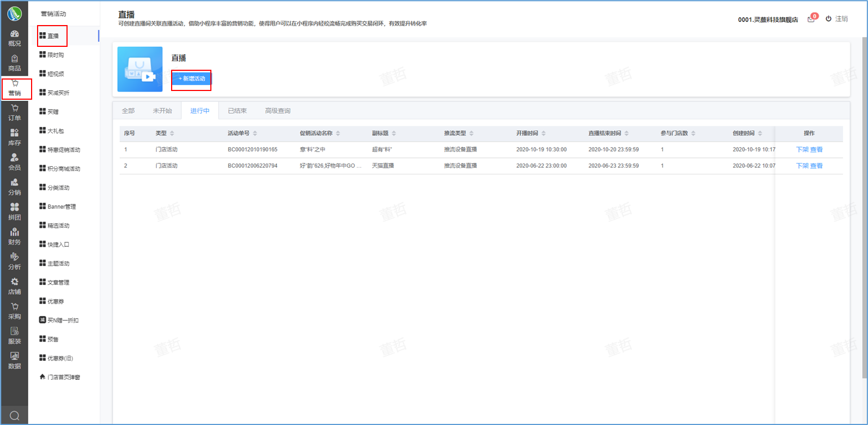Open the 订单 orders section
Viewport: 868px width, 425px height.
coord(15,113)
